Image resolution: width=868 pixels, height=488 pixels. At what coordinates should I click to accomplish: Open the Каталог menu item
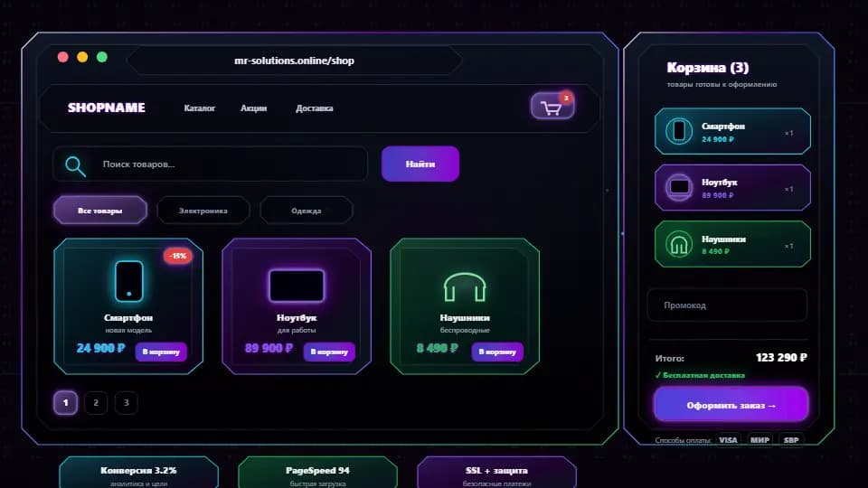(x=199, y=108)
